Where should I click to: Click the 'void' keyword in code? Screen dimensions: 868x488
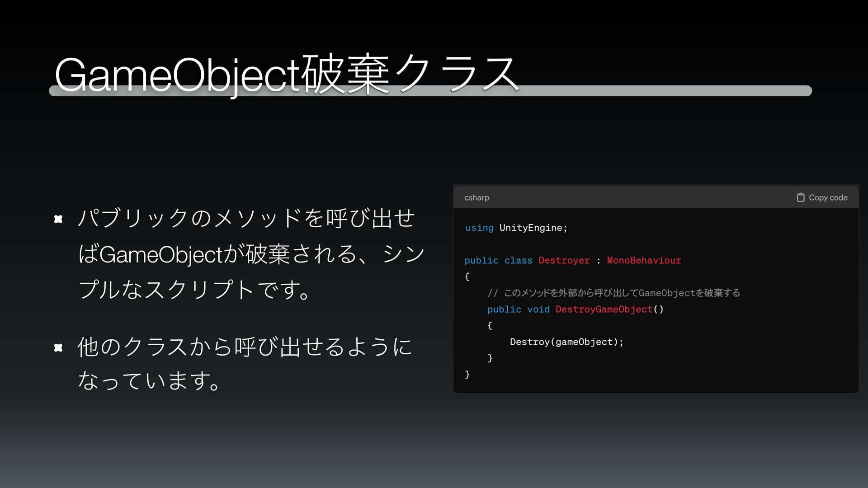(x=538, y=309)
